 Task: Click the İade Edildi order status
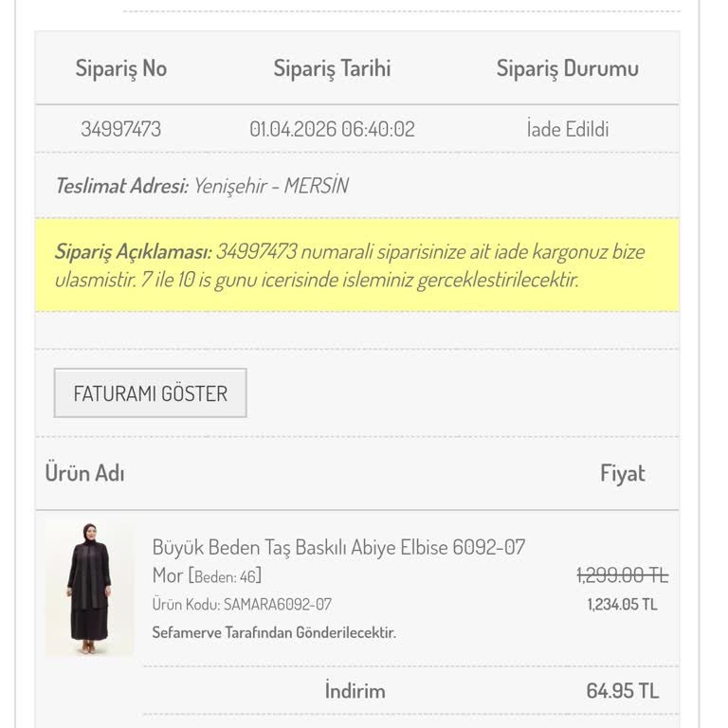(x=568, y=129)
